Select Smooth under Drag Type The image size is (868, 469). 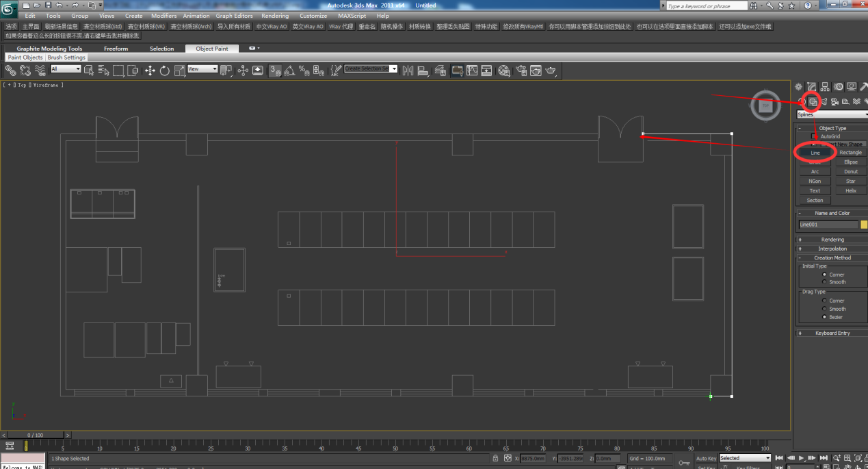coord(824,309)
